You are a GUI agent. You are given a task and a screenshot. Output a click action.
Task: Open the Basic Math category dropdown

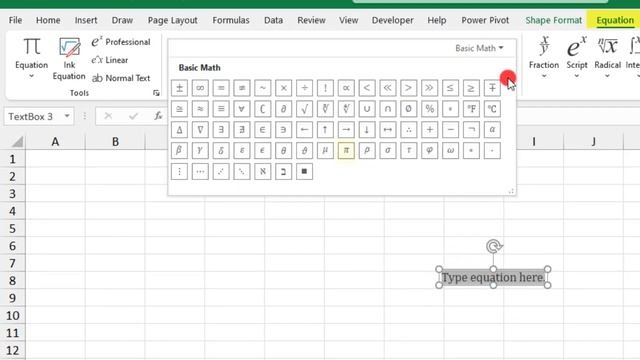click(480, 48)
